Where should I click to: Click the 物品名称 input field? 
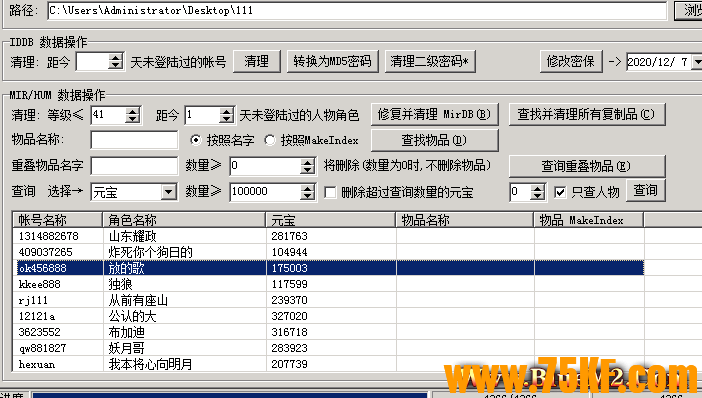pos(134,140)
